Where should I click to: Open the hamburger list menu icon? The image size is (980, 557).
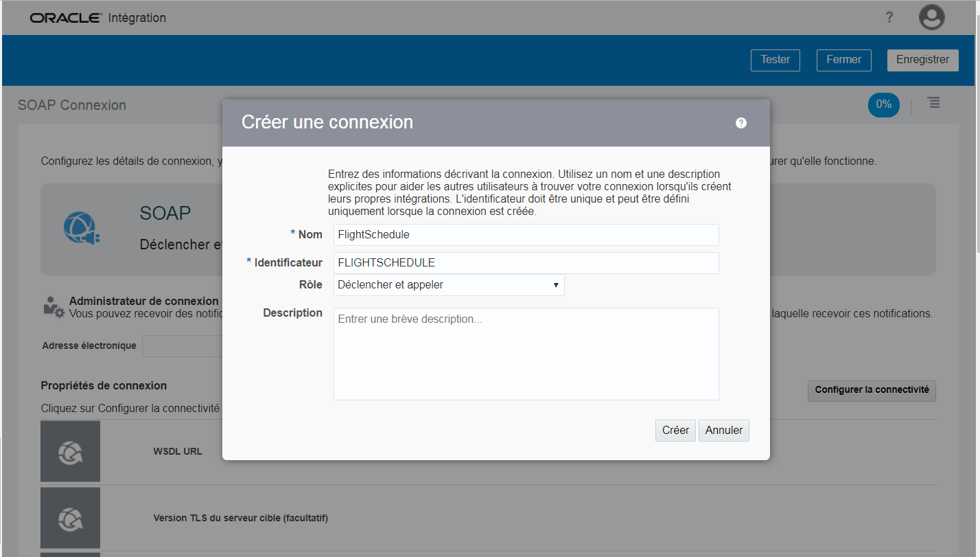[933, 103]
